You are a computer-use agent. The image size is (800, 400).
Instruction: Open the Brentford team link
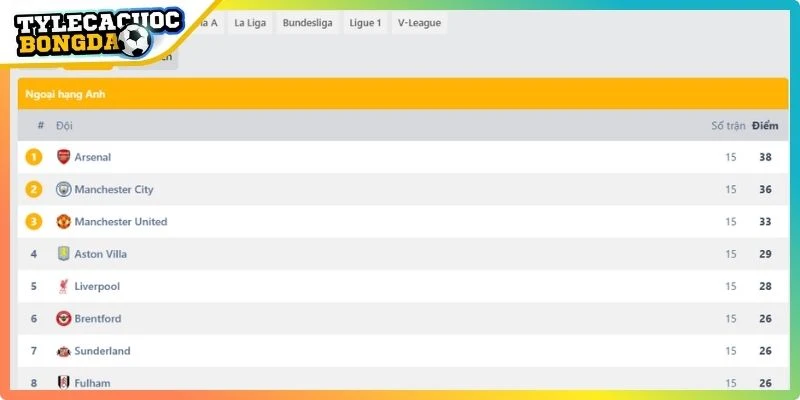[x=98, y=318]
